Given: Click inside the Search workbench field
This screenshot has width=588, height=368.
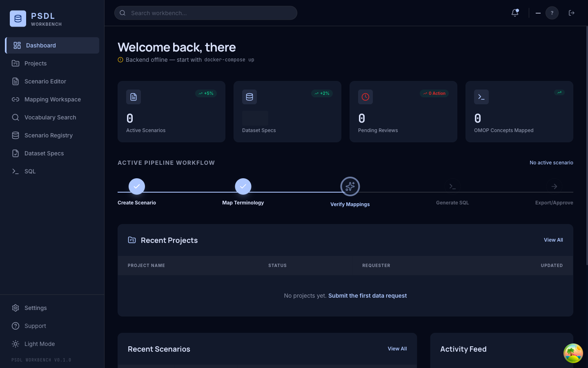Looking at the screenshot, I should point(205,13).
